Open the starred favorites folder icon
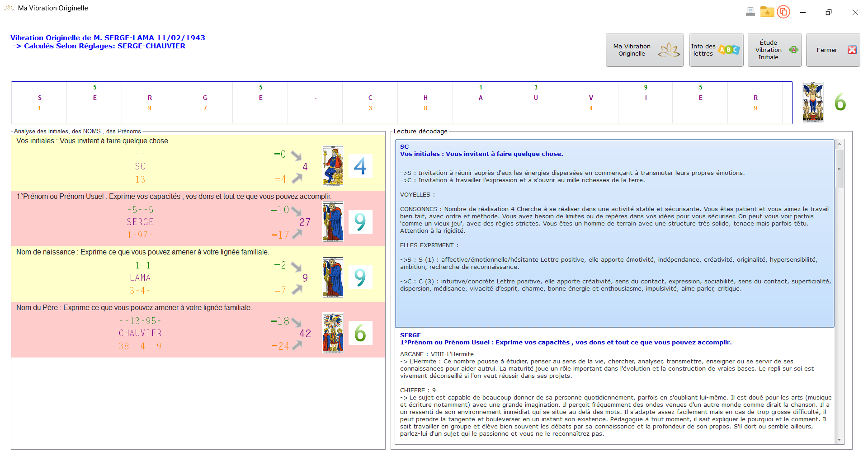The image size is (868, 461). coord(767,12)
